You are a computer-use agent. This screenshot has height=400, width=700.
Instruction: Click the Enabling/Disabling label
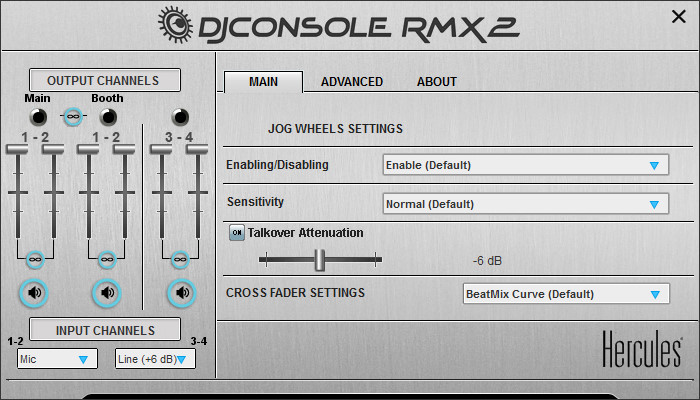click(277, 165)
